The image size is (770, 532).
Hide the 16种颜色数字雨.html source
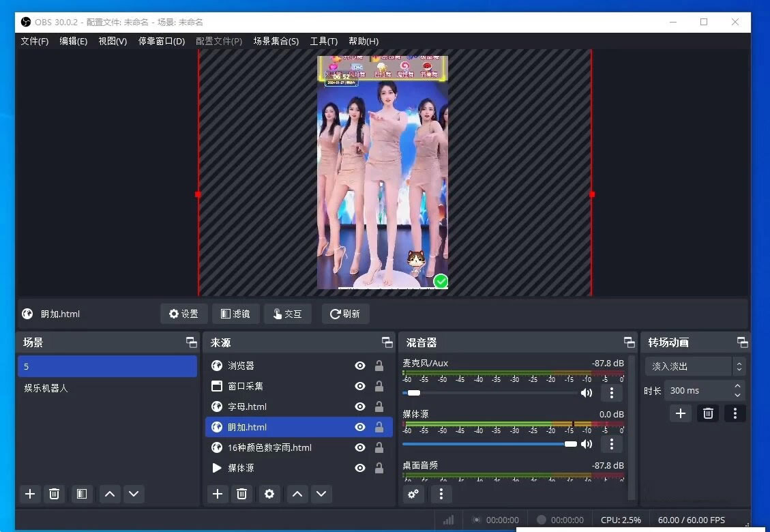[x=360, y=447]
